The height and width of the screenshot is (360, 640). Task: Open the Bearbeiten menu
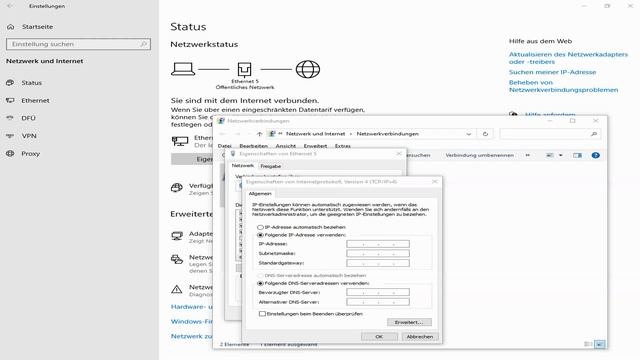pos(253,146)
